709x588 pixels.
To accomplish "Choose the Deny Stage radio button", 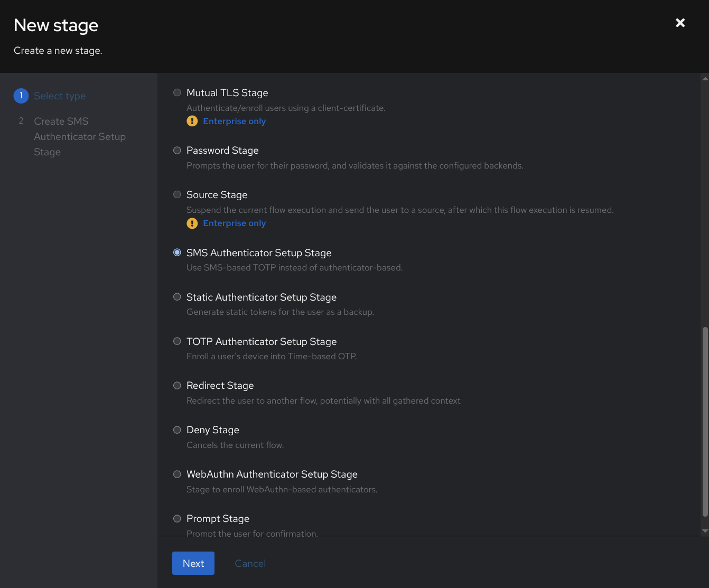I will [x=177, y=430].
